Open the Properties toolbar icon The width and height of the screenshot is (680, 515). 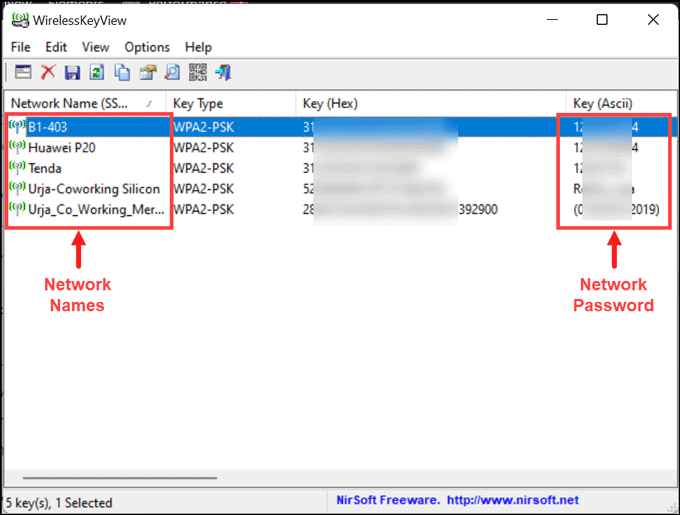click(147, 72)
